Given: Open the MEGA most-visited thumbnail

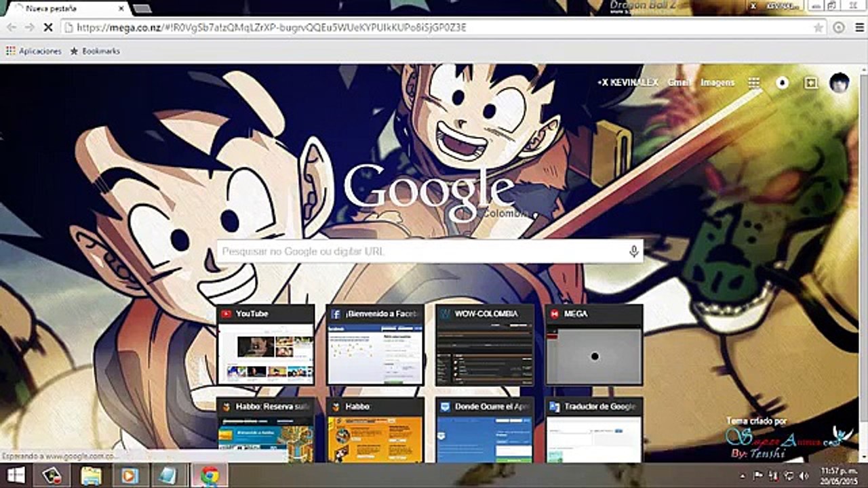Looking at the screenshot, I should pyautogui.click(x=594, y=345).
